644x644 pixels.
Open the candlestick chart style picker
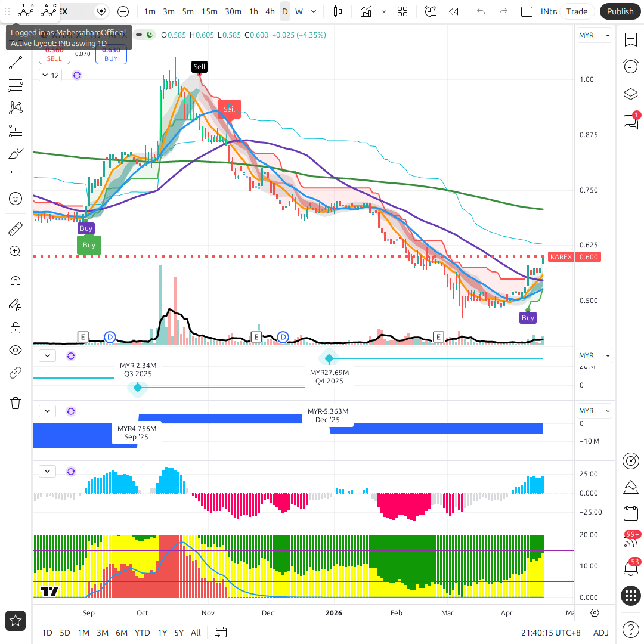click(338, 11)
